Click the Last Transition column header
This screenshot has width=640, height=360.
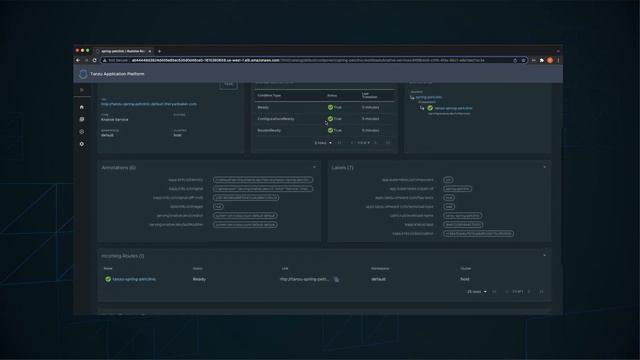coord(369,96)
